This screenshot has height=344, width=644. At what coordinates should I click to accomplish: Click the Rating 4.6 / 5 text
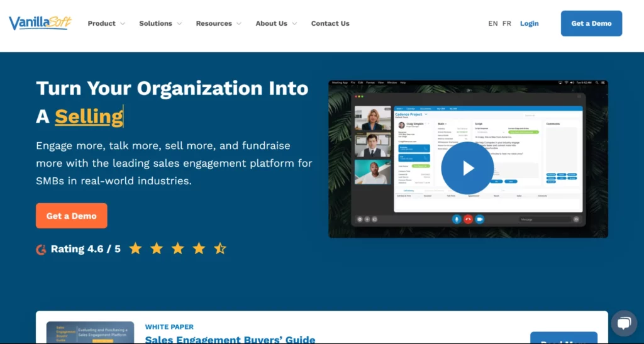point(86,249)
